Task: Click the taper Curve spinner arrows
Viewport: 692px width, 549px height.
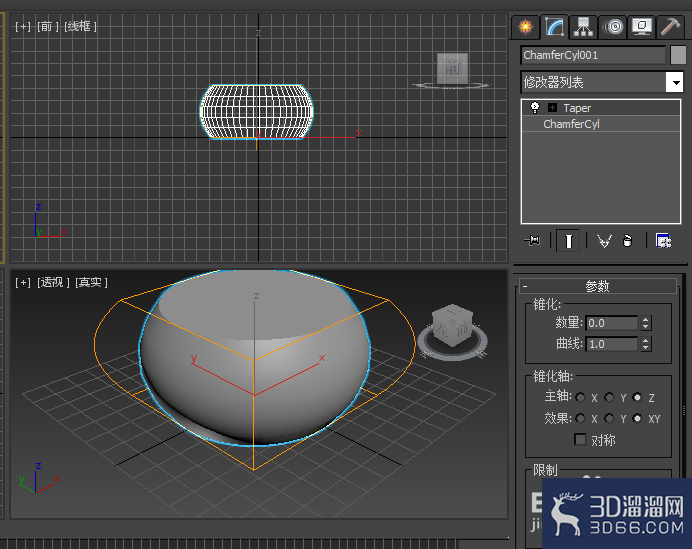Action: click(x=646, y=344)
